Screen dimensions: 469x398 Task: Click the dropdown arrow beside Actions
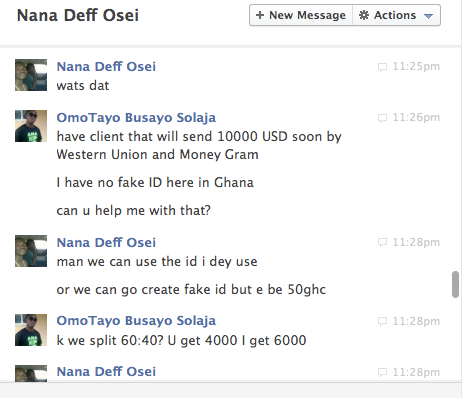(428, 16)
